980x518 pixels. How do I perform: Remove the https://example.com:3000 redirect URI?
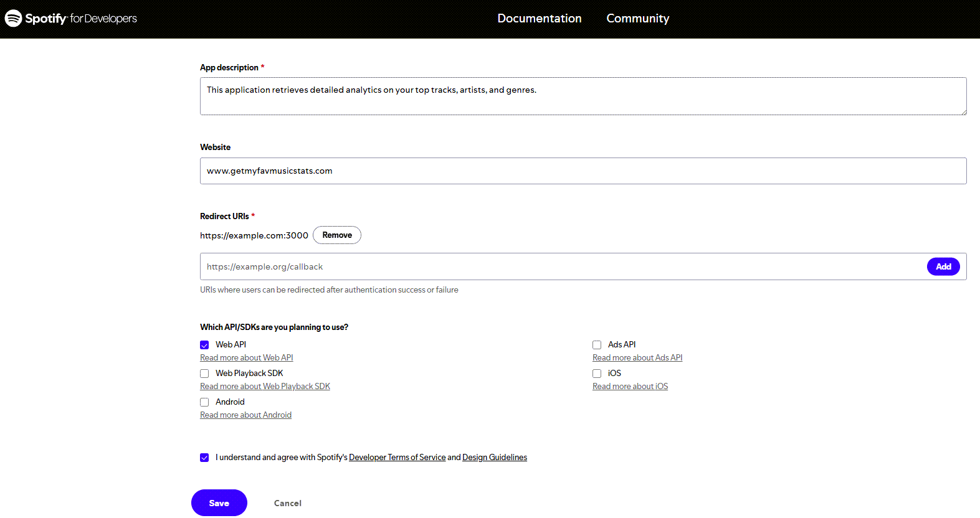336,235
